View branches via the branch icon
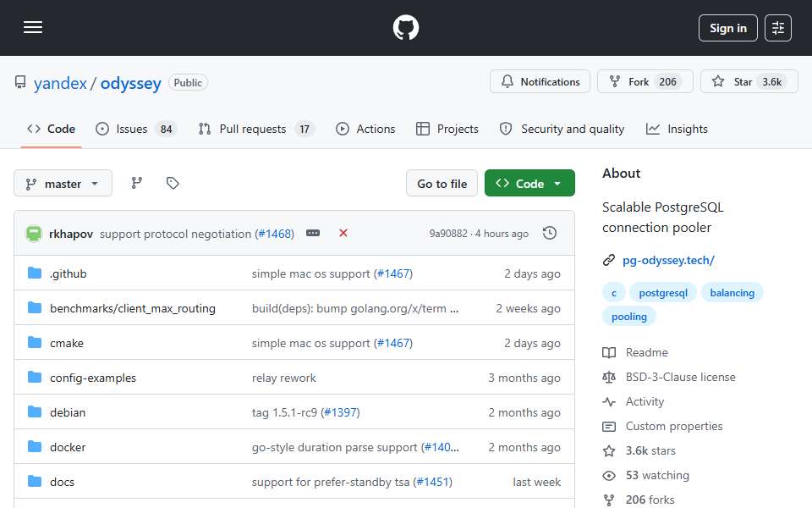The image size is (812, 508). 137,183
